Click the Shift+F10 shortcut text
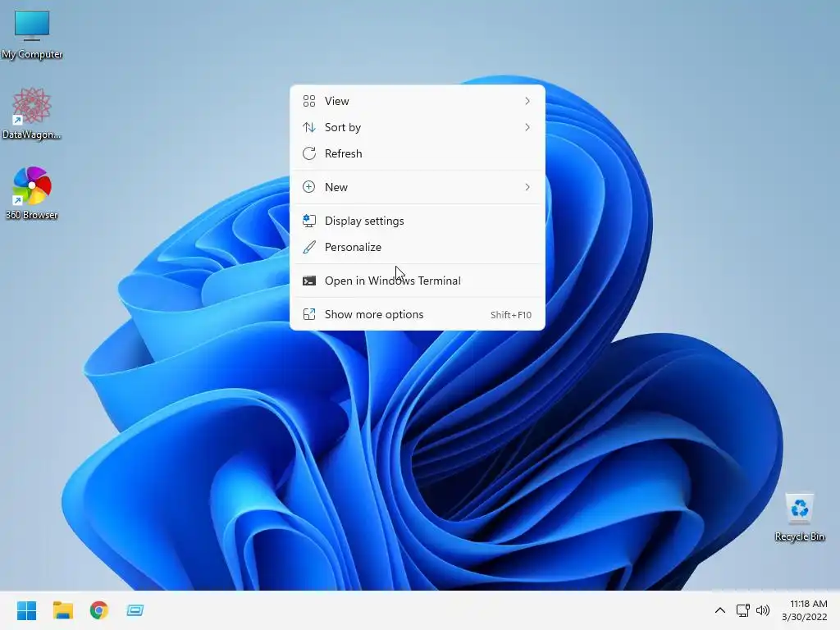840x630 pixels. point(511,315)
